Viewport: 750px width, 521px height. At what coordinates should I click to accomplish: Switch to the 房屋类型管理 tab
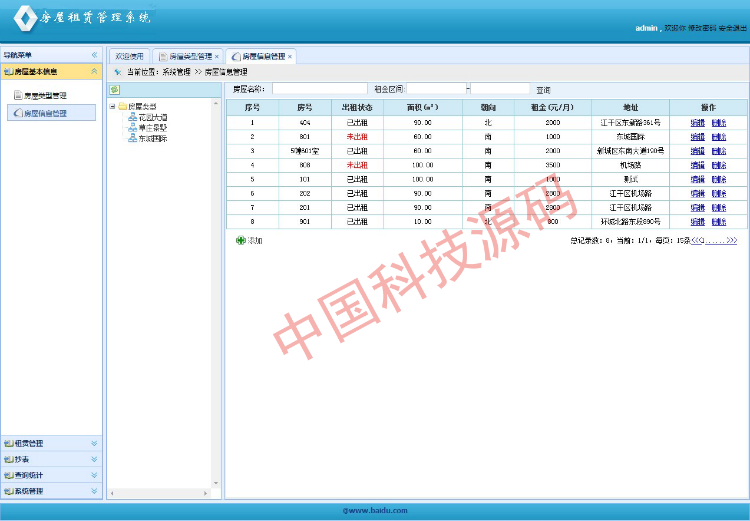pos(187,56)
